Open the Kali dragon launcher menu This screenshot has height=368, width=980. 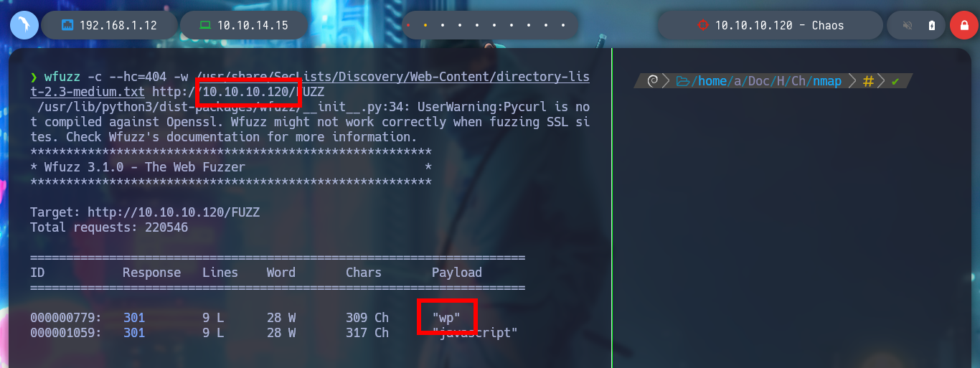tap(24, 25)
